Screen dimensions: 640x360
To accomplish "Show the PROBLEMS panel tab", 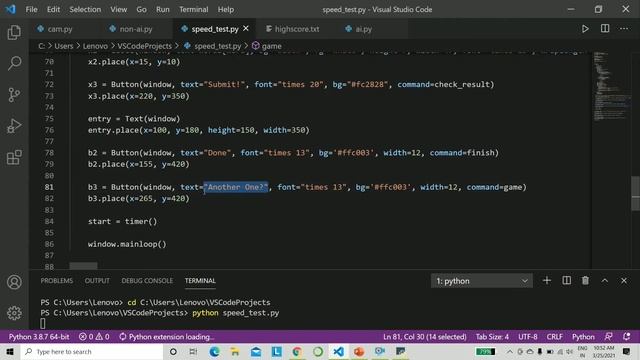I will coord(57,281).
